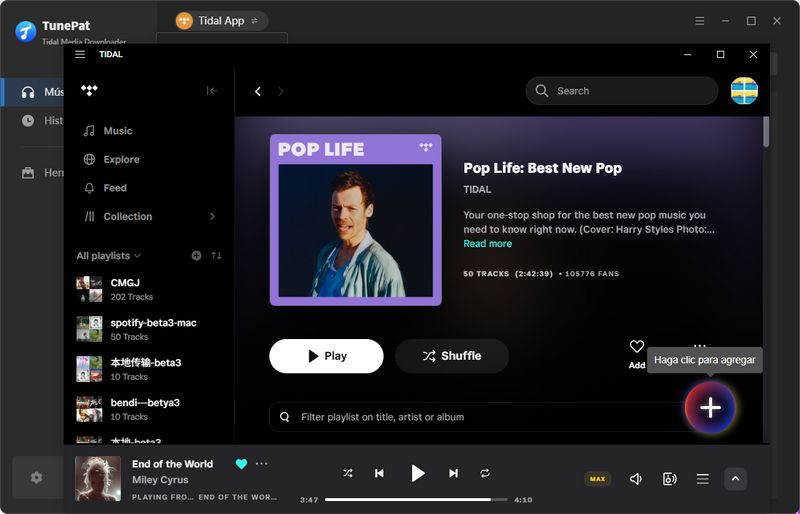Skip to previous track

pyautogui.click(x=379, y=473)
